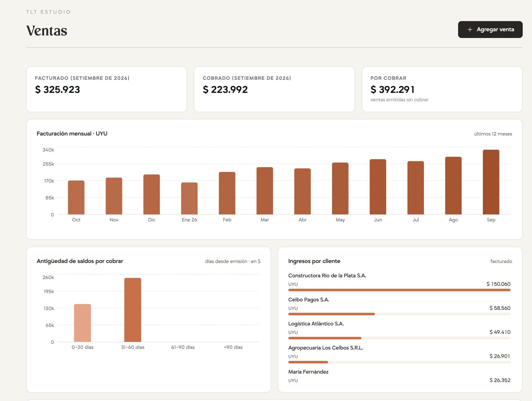
Task: Click the $ 325.923 facturado value
Action: pyautogui.click(x=57, y=90)
